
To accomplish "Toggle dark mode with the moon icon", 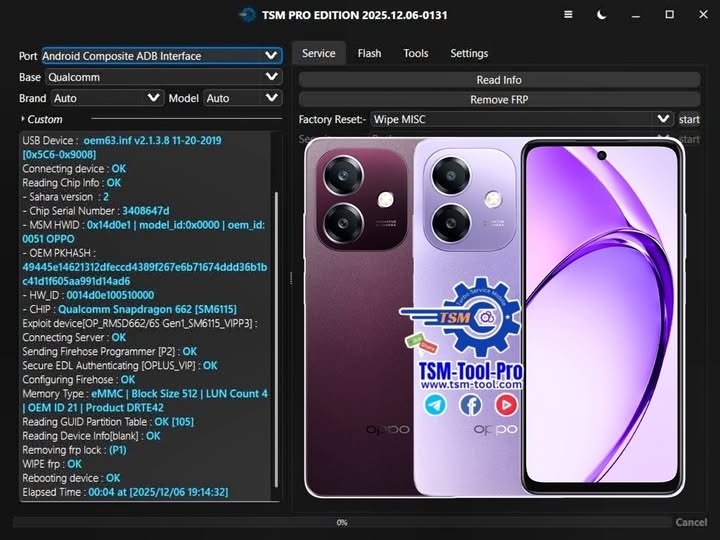I will click(601, 15).
